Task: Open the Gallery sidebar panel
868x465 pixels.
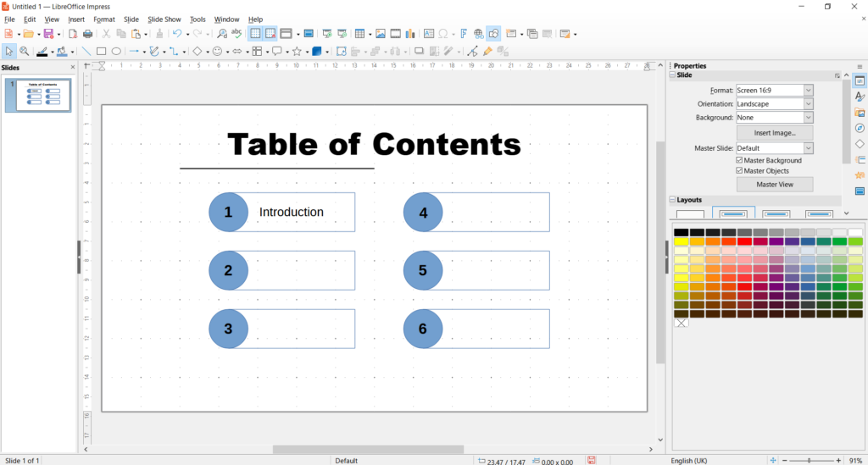Action: click(860, 113)
